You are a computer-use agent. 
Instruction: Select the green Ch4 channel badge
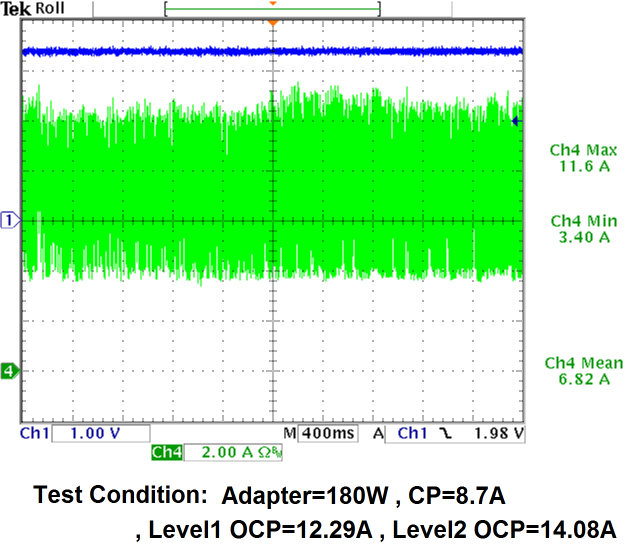coord(167,452)
